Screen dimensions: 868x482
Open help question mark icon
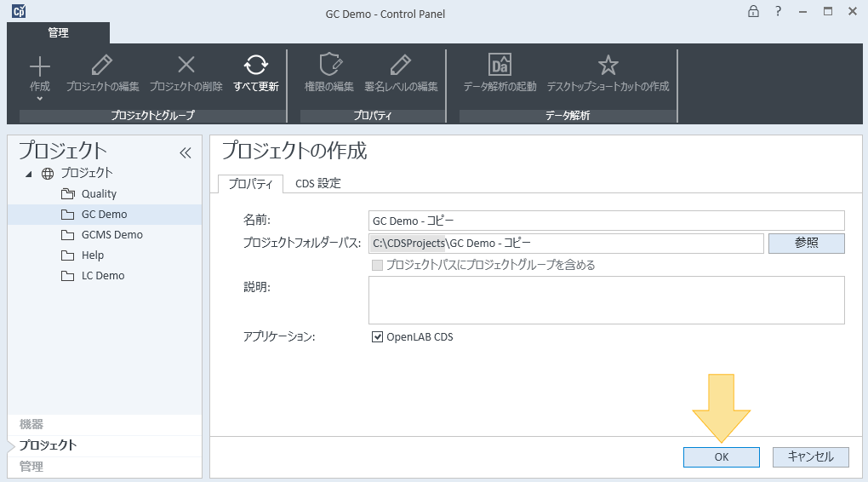click(x=779, y=11)
